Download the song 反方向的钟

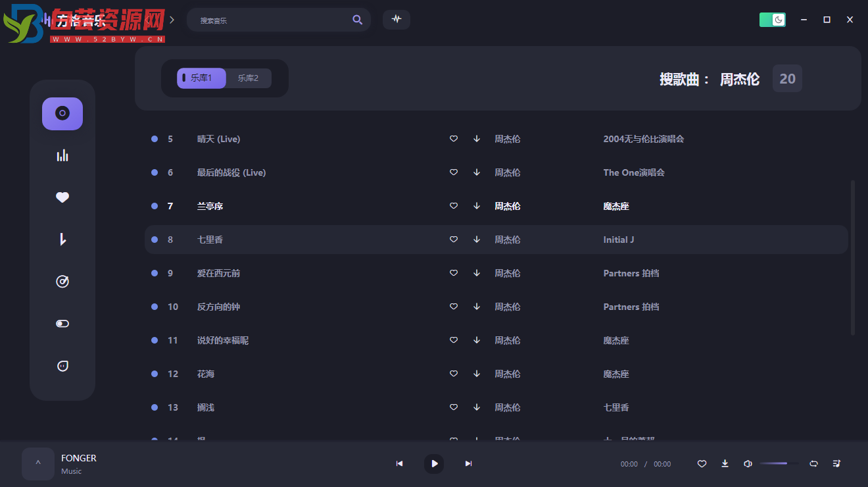tap(477, 307)
